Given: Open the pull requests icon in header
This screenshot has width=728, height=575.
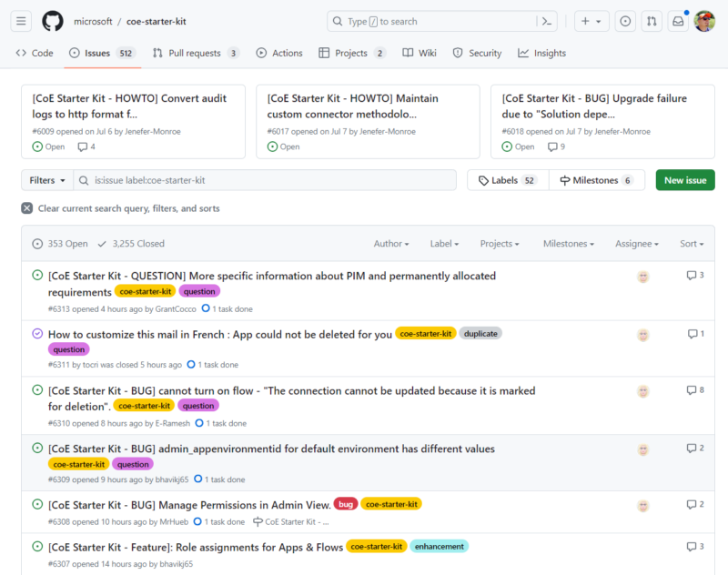Looking at the screenshot, I should click(x=652, y=21).
